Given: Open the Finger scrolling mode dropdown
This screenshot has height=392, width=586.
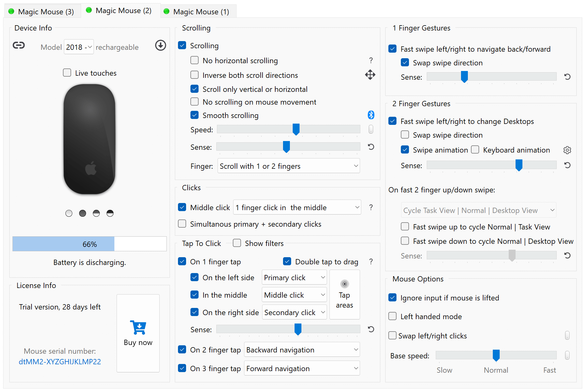Looking at the screenshot, I should pos(288,166).
